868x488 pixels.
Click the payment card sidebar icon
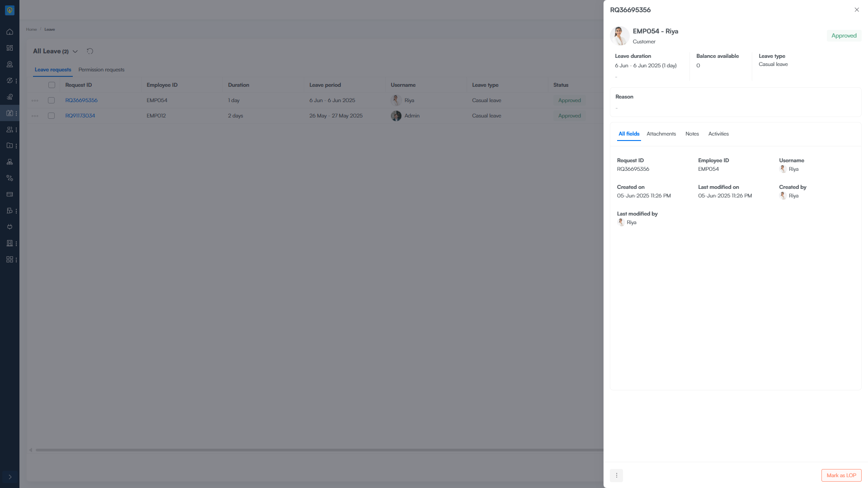[9, 194]
